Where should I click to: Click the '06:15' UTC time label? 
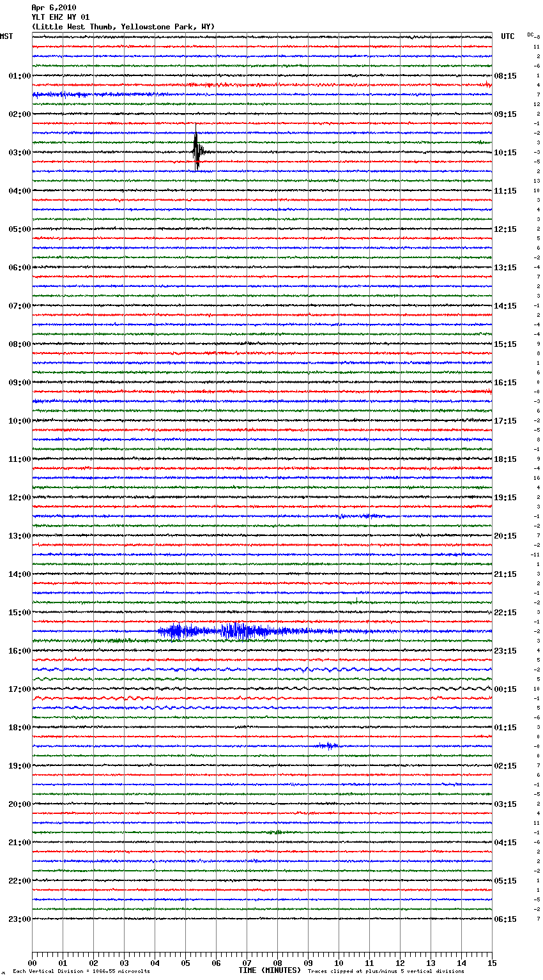[505, 919]
